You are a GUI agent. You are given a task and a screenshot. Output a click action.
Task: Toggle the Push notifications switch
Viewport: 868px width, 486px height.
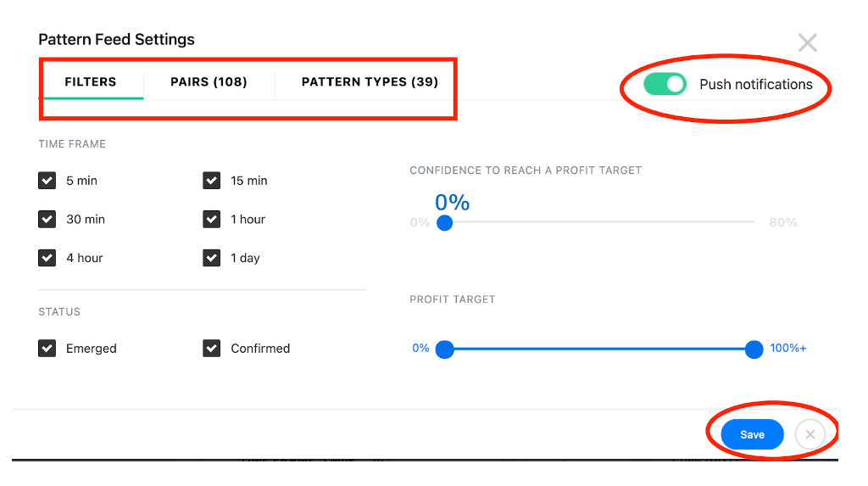point(665,84)
